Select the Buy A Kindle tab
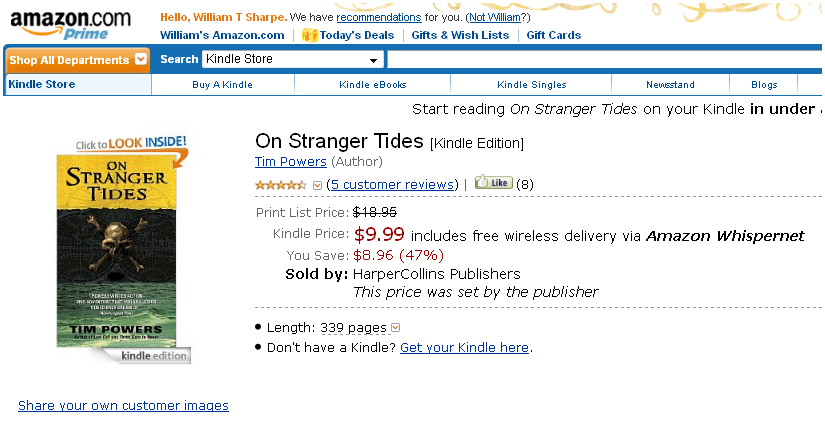825x426 pixels. pos(222,85)
